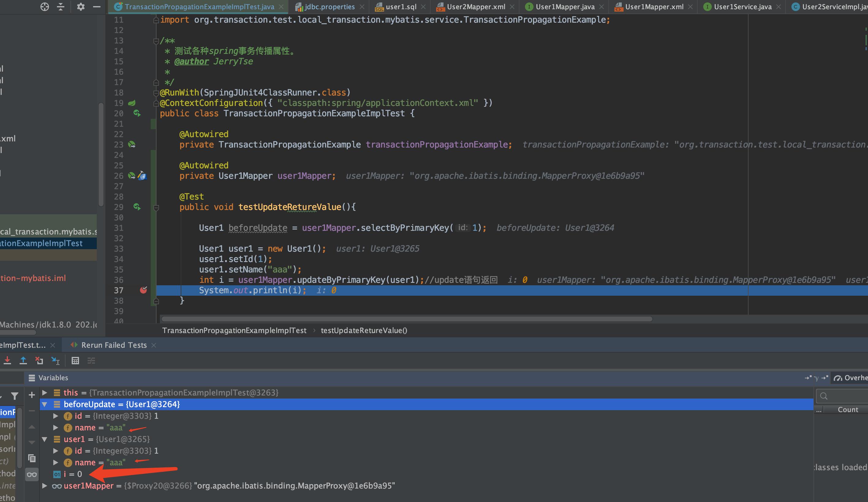Click the frames filter funnel icon
Viewport: 868px width, 502px height.
tap(14, 396)
